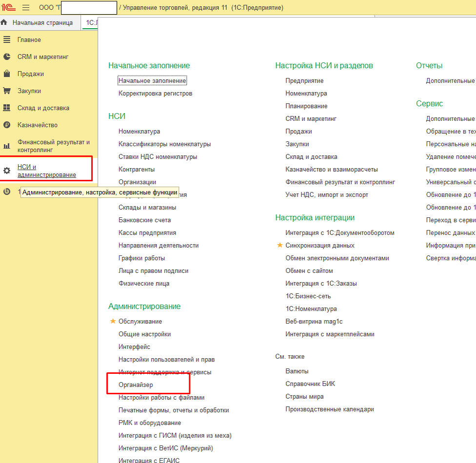Click the 1C logo icon
This screenshot has width=476, height=463.
coord(8,7)
